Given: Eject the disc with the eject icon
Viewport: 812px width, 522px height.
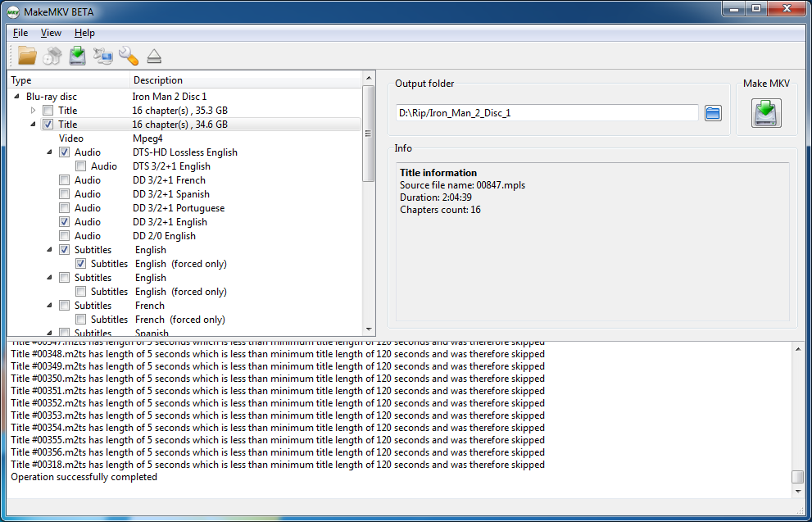Looking at the screenshot, I should 154,56.
